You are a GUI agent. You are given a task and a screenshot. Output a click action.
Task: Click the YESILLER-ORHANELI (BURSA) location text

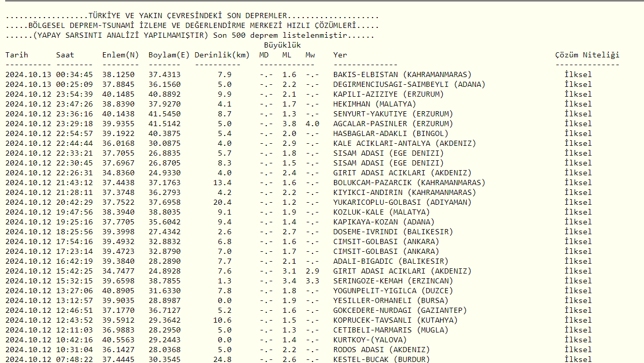(x=391, y=300)
